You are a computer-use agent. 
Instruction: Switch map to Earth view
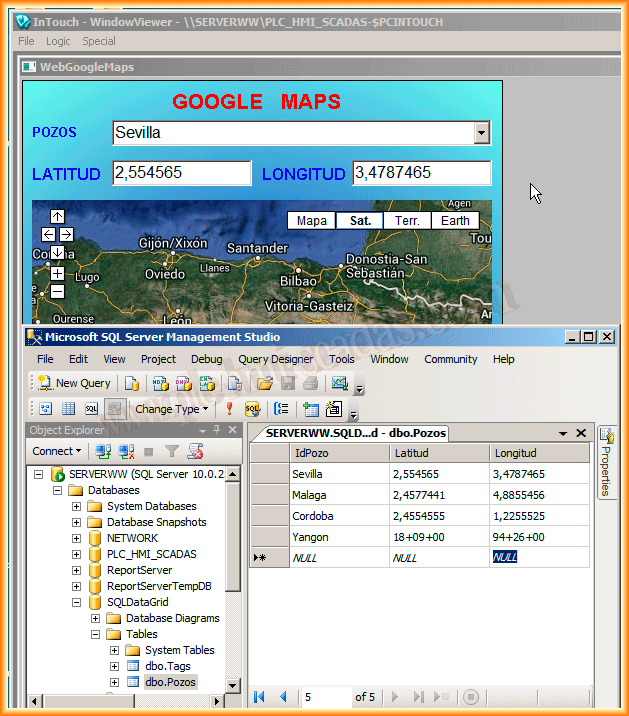(455, 221)
